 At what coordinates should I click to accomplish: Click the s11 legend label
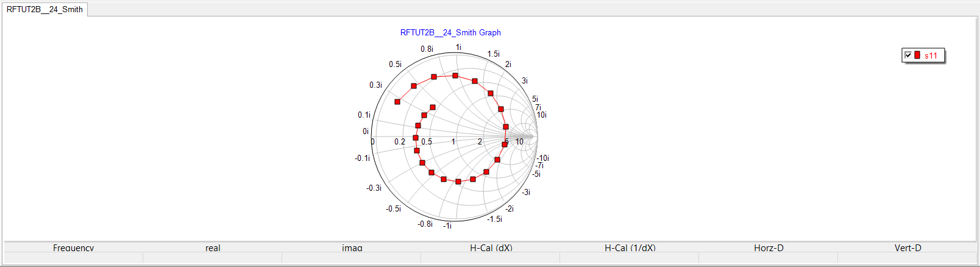tap(931, 55)
